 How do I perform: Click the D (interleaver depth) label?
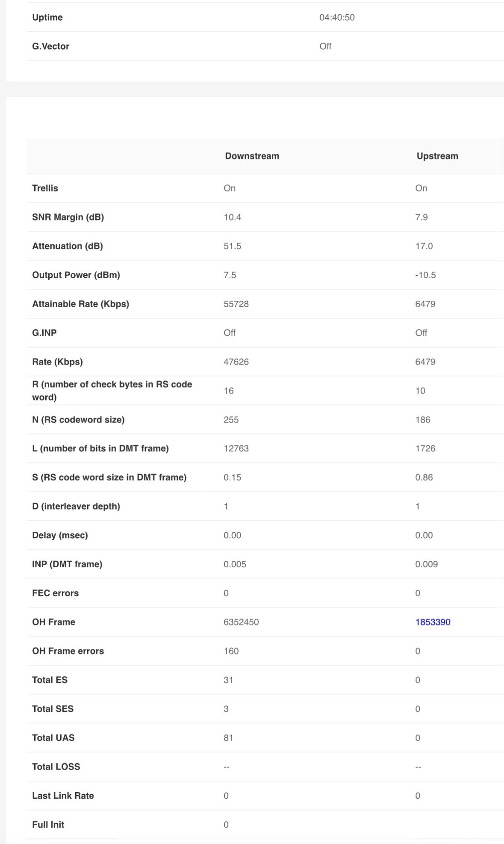click(x=76, y=506)
